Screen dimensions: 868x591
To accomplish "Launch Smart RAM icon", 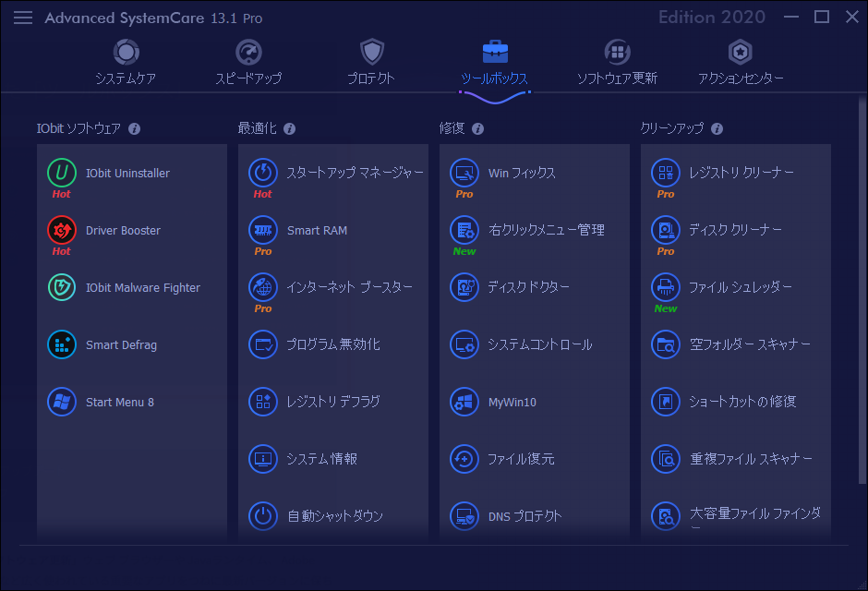I will click(263, 230).
